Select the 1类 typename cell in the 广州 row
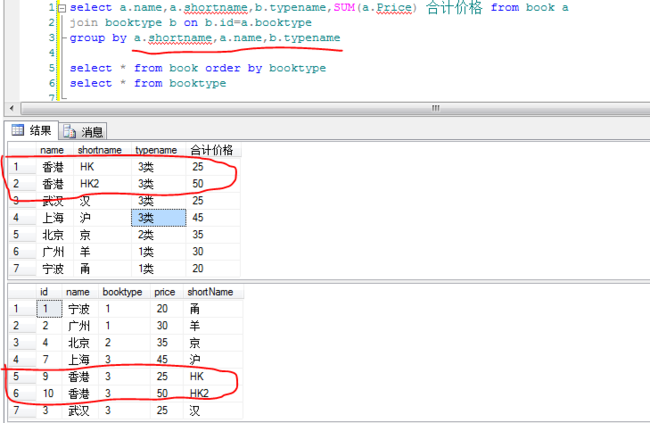The height and width of the screenshot is (423, 650). [x=159, y=252]
